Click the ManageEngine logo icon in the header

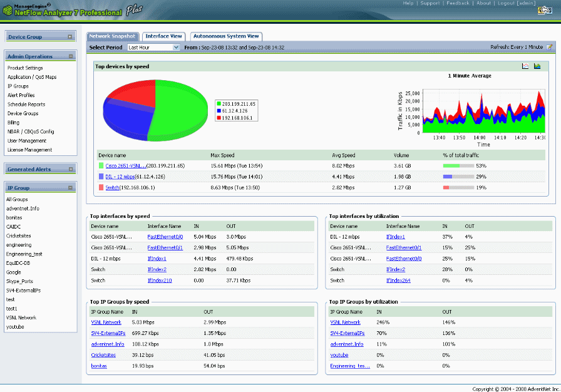pos(8,11)
